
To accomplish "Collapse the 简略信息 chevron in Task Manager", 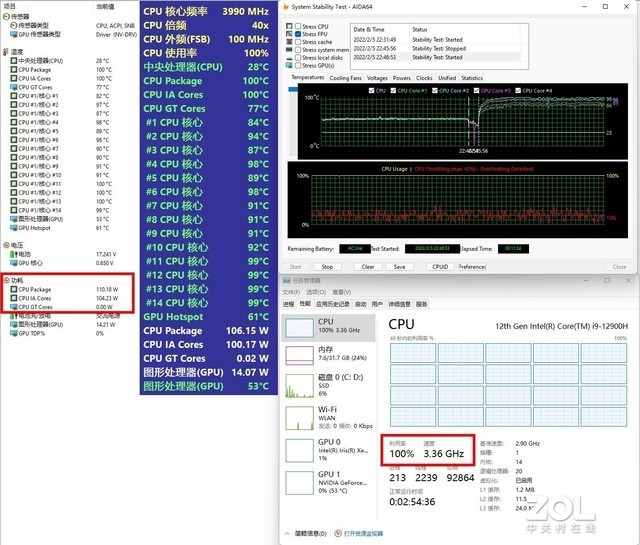I will coord(287,533).
